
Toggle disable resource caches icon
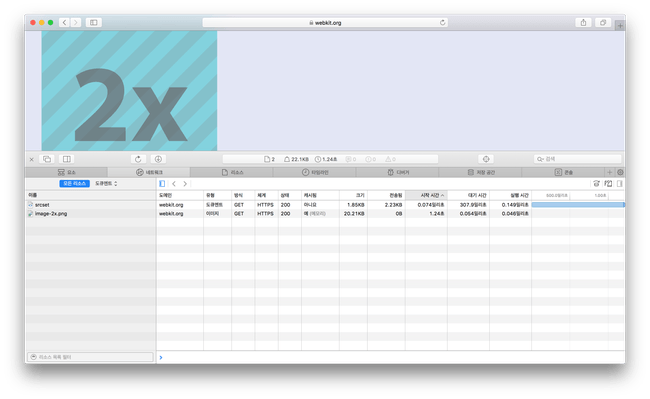(x=597, y=184)
